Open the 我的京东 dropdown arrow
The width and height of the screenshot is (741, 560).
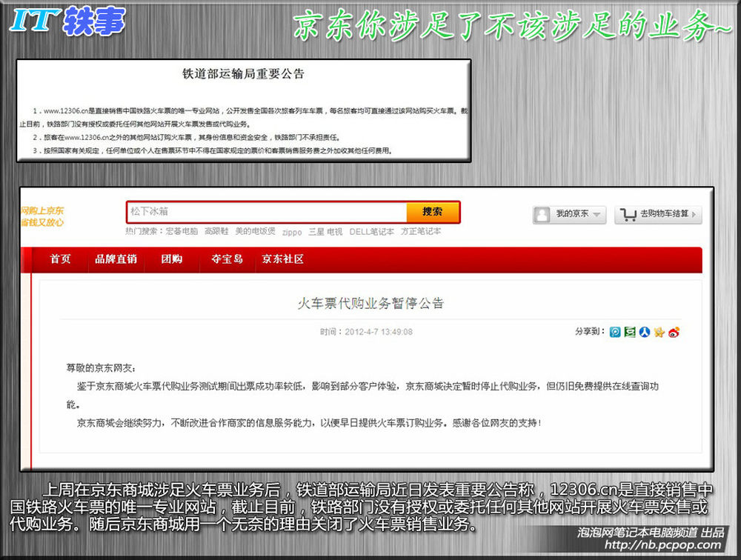597,215
